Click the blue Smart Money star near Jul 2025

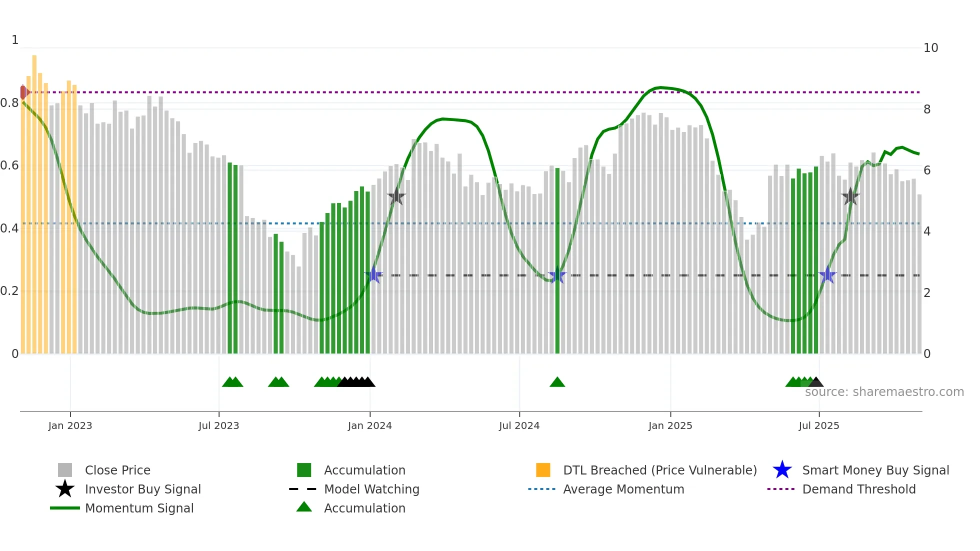click(827, 275)
